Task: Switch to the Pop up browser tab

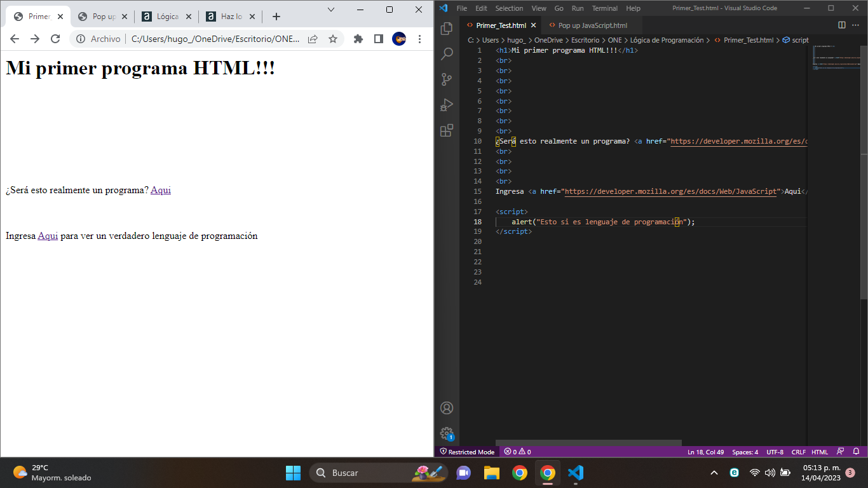Action: [x=104, y=17]
